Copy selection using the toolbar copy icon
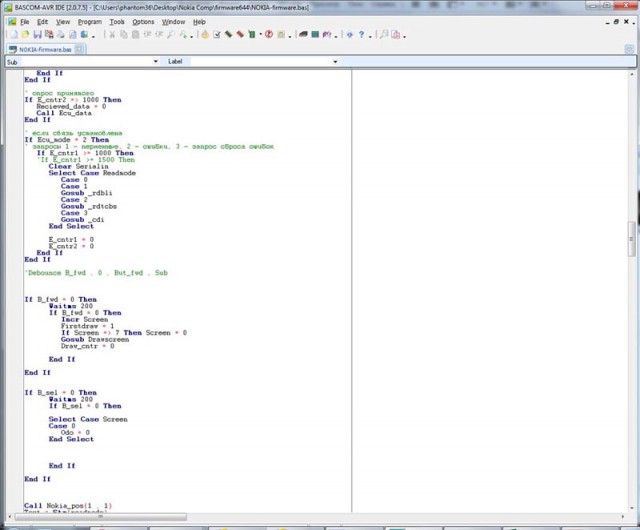Screen dimensions: 640x530 coord(123,35)
